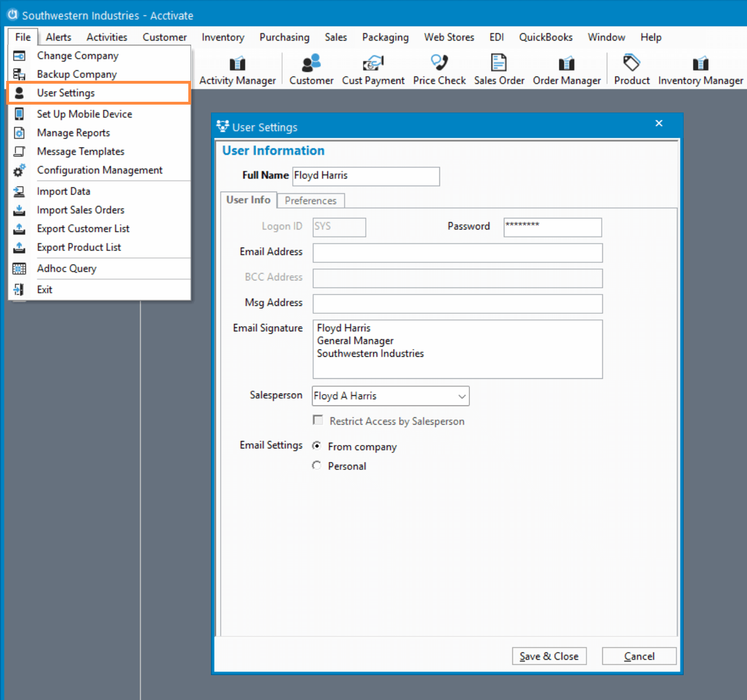The height and width of the screenshot is (700, 747).
Task: Create a Sales Order from the toolbar
Action: (x=499, y=71)
